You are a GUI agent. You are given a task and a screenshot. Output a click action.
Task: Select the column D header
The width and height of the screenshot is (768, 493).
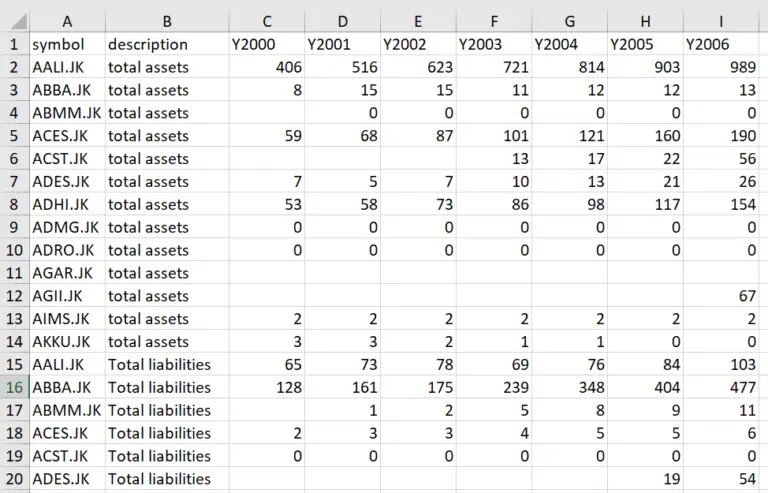tap(342, 21)
